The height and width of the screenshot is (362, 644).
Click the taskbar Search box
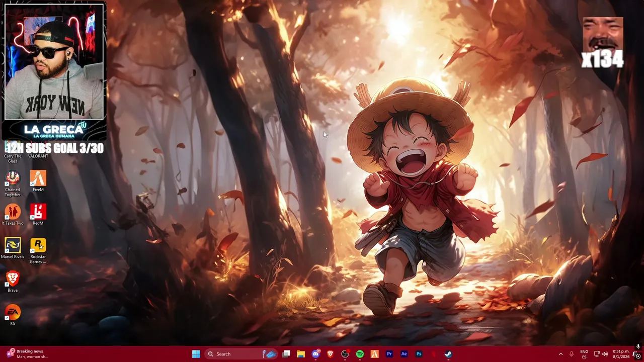click(242, 354)
